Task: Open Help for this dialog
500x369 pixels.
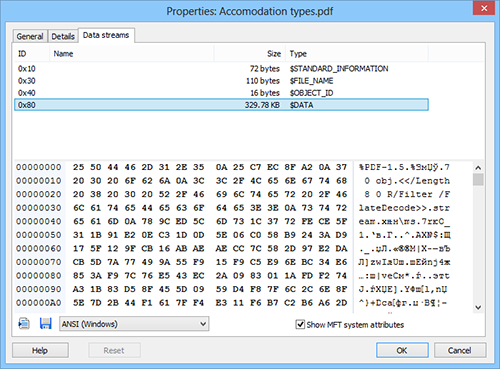Action: [x=40, y=350]
